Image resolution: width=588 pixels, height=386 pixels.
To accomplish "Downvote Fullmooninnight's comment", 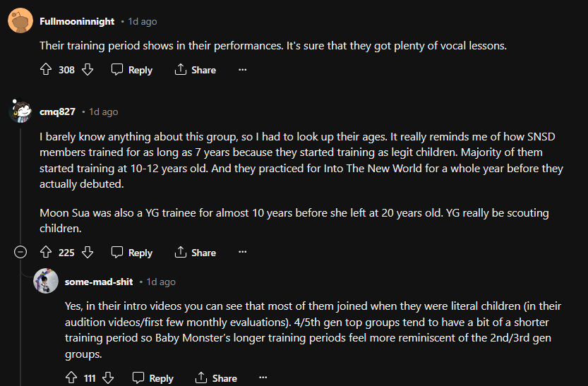I will pos(88,70).
